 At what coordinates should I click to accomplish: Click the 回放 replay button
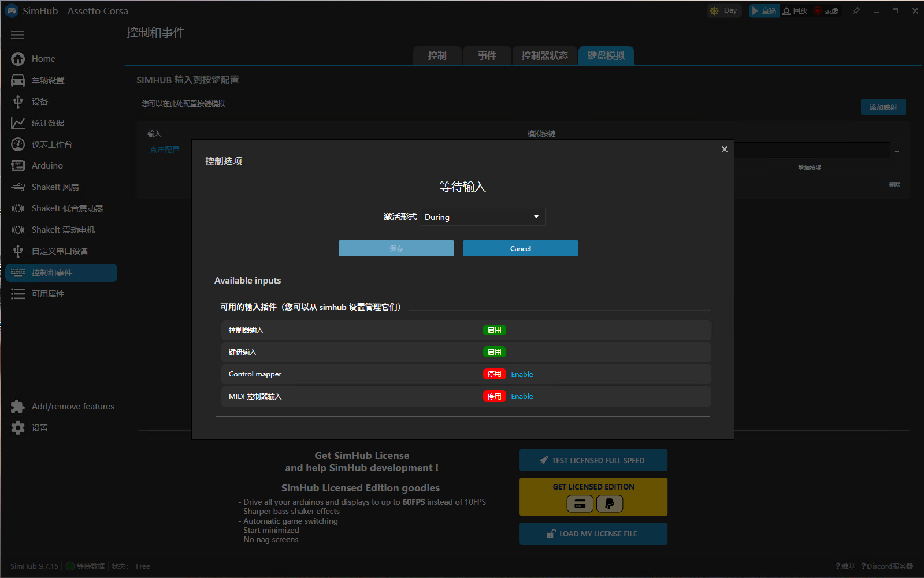pyautogui.click(x=795, y=11)
